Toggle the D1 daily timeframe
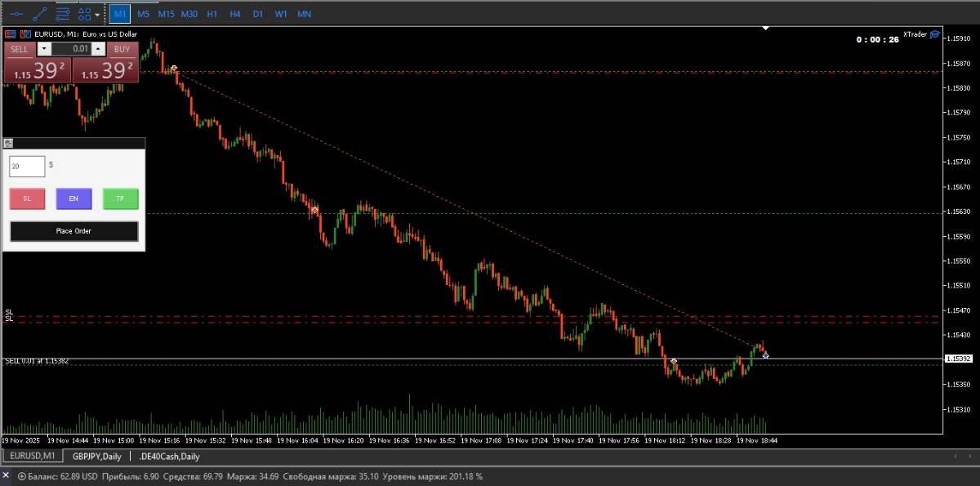 coord(257,14)
